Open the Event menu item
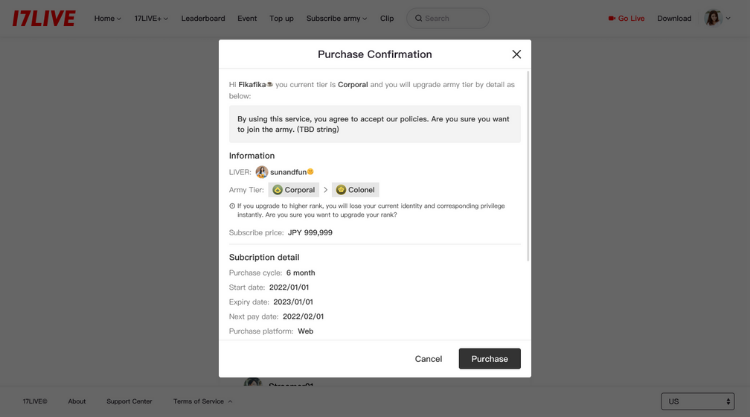 point(247,18)
